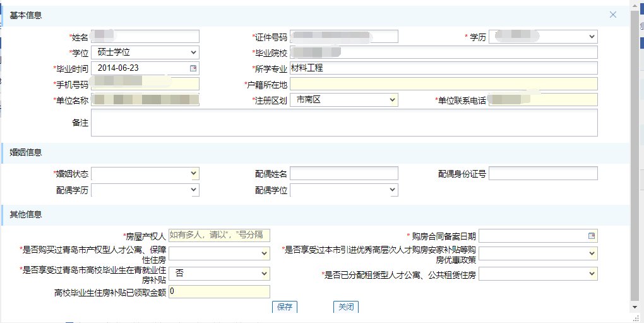Screen dimensions: 644x323
Task: Open 是否享受过购房安家补贴 dropdown
Action: click(592, 253)
